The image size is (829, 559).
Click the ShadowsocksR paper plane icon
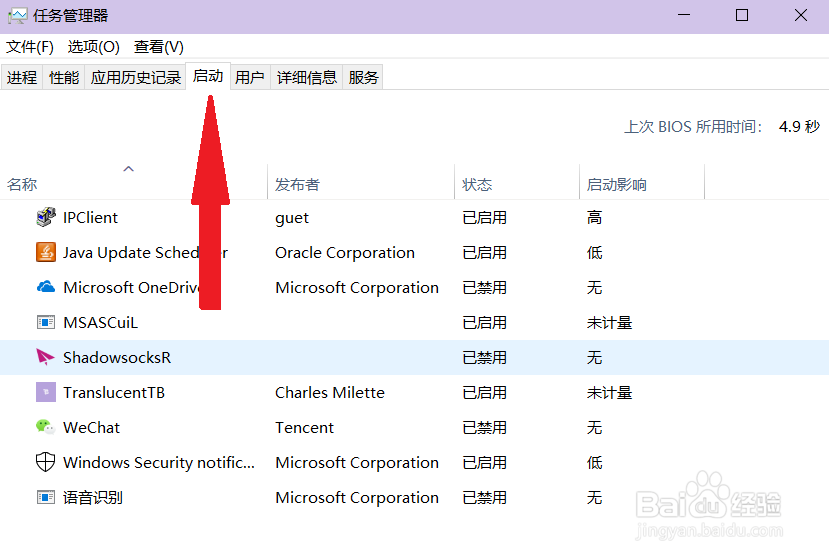point(45,357)
